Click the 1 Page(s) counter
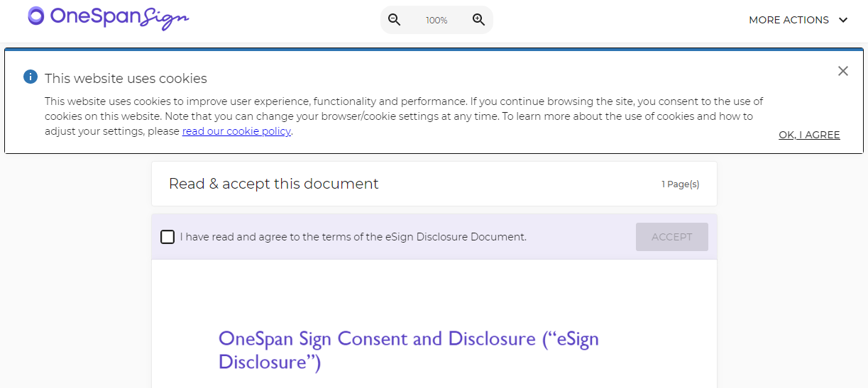This screenshot has height=388, width=868. click(680, 184)
